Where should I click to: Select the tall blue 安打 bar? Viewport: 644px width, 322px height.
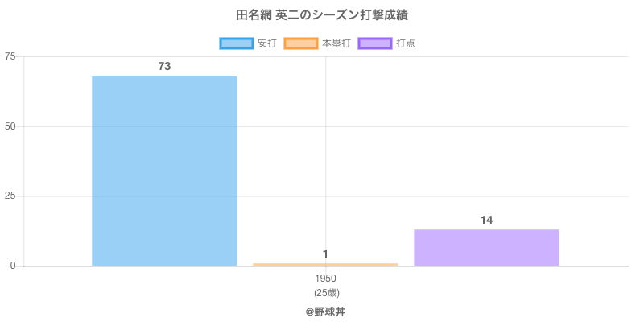(164, 171)
